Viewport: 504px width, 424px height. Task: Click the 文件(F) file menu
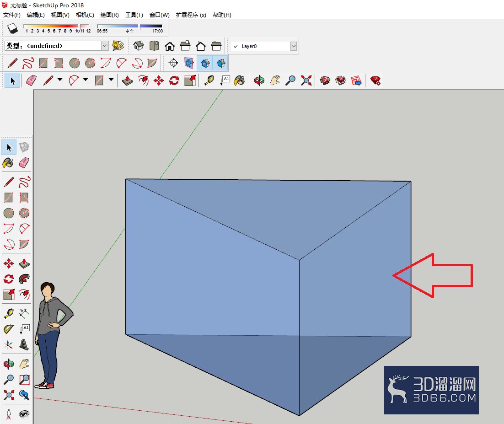pyautogui.click(x=11, y=15)
